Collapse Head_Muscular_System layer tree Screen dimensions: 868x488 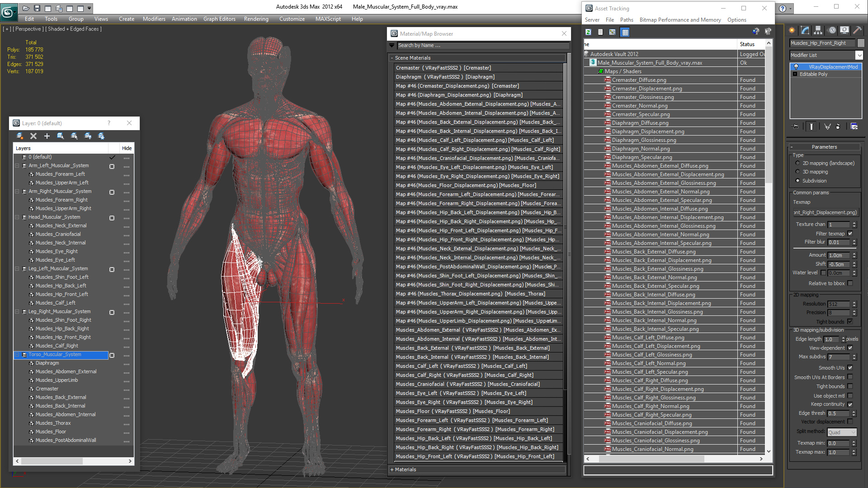click(17, 217)
